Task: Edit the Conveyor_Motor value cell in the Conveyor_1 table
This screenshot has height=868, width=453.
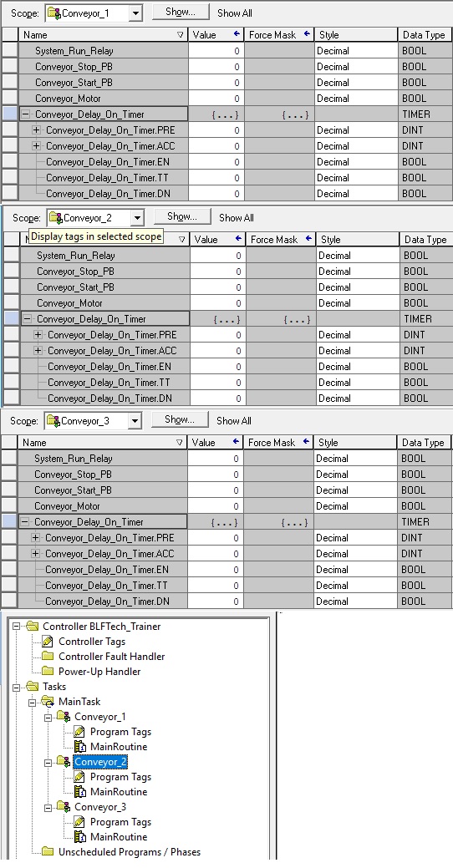Action: 216,99
